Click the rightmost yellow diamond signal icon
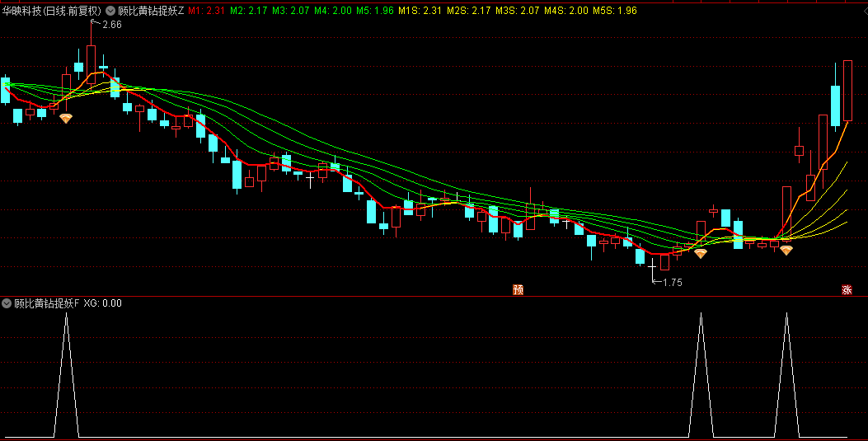The height and width of the screenshot is (441, 868). [x=786, y=250]
